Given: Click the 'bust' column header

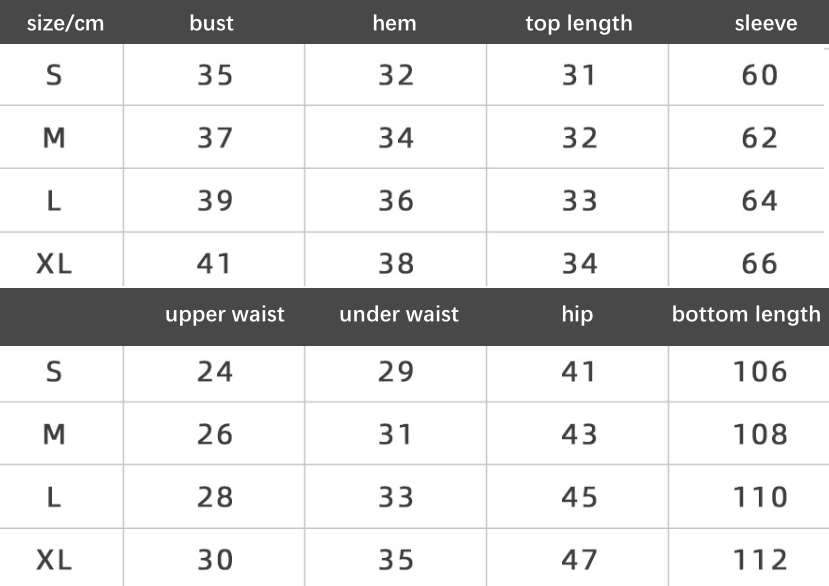Looking at the screenshot, I should (x=211, y=23).
